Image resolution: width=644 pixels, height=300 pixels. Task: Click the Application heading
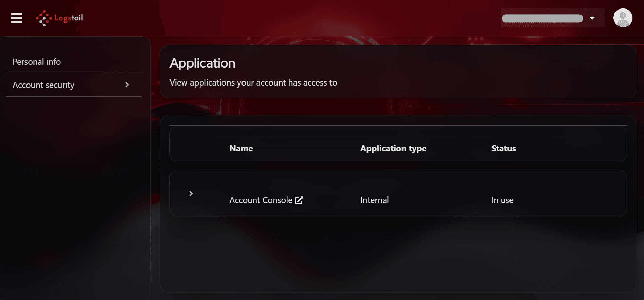coord(202,63)
